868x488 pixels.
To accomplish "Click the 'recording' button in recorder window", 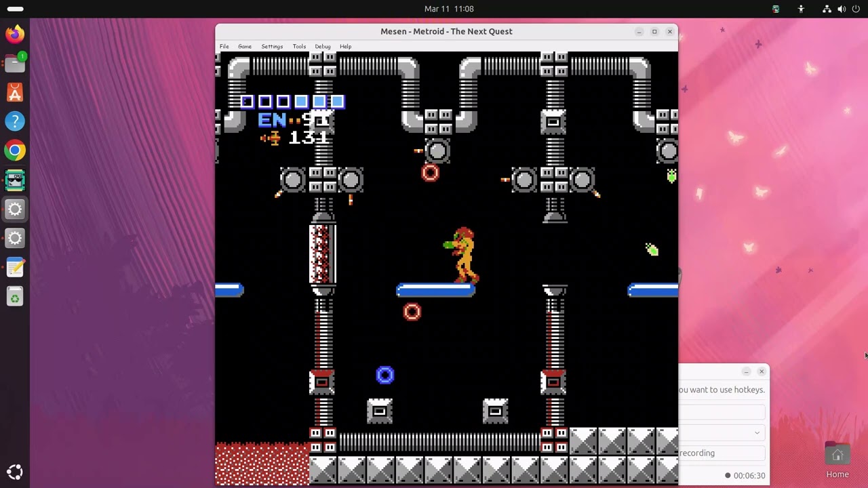I will [x=722, y=453].
